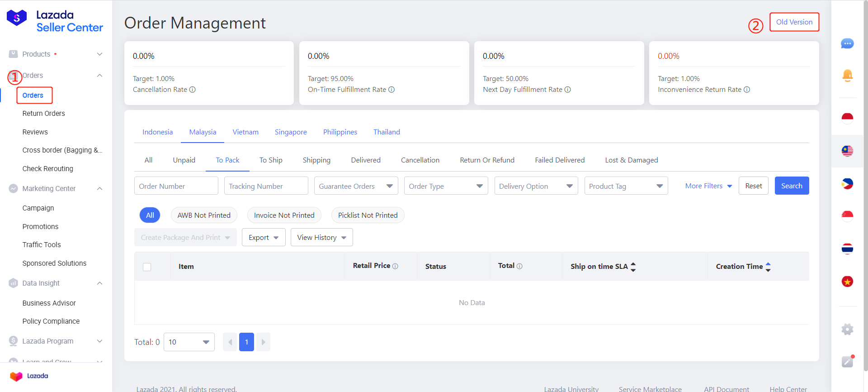Collapse the Marketing Center section
The width and height of the screenshot is (868, 392).
[99, 188]
